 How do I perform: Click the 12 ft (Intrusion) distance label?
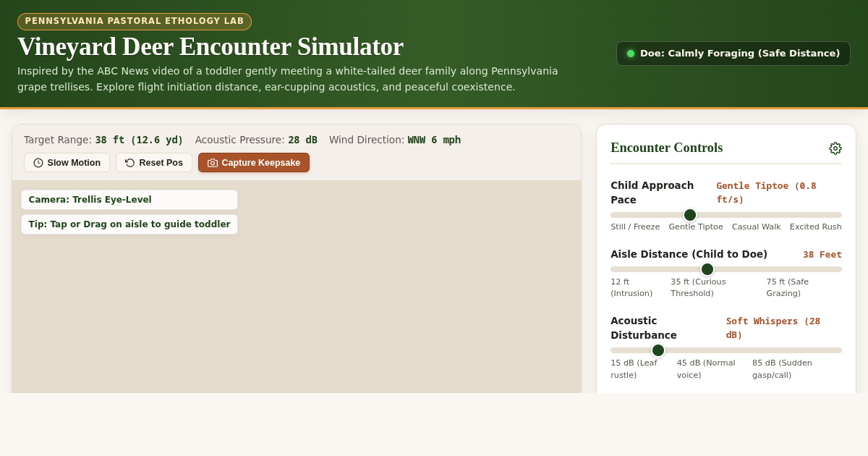[631, 288]
